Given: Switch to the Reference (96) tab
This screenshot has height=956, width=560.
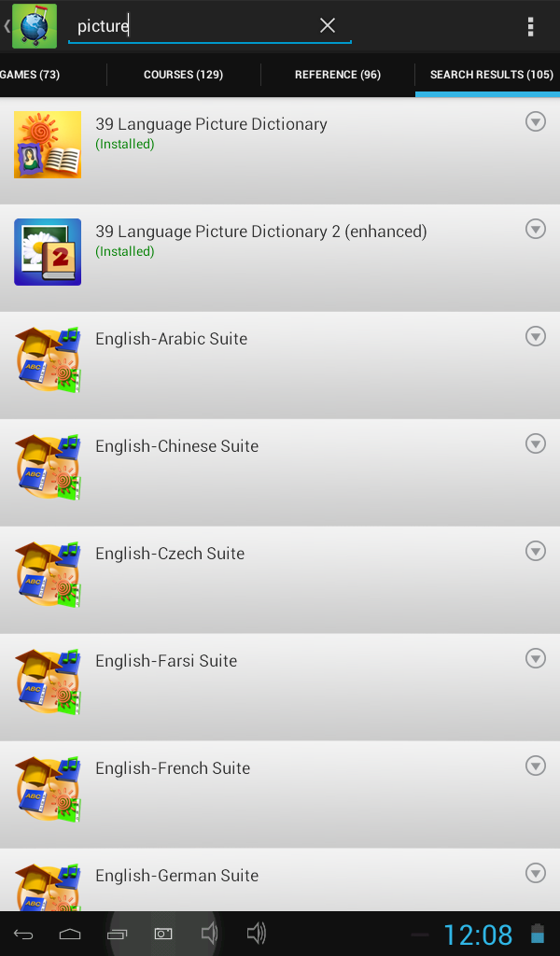Looking at the screenshot, I should pos(338,75).
